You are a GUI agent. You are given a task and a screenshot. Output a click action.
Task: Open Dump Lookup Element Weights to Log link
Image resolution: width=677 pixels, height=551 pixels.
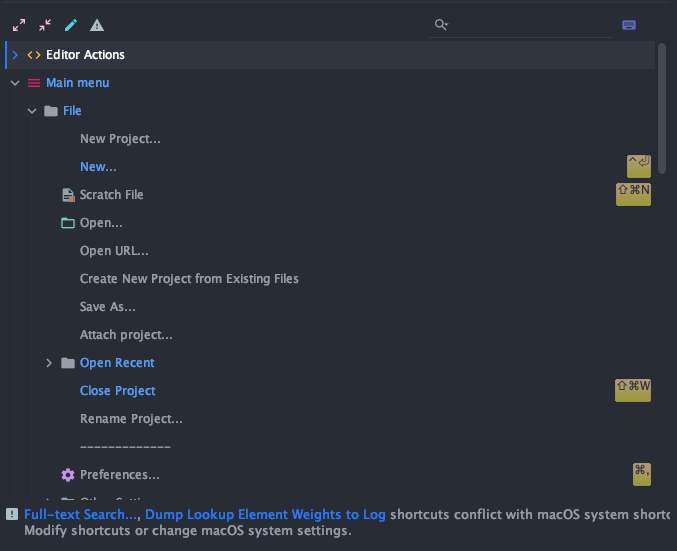[x=265, y=514]
